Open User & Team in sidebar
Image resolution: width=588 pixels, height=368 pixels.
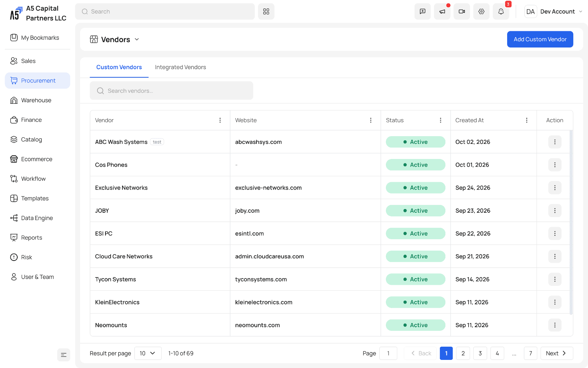coord(37,277)
